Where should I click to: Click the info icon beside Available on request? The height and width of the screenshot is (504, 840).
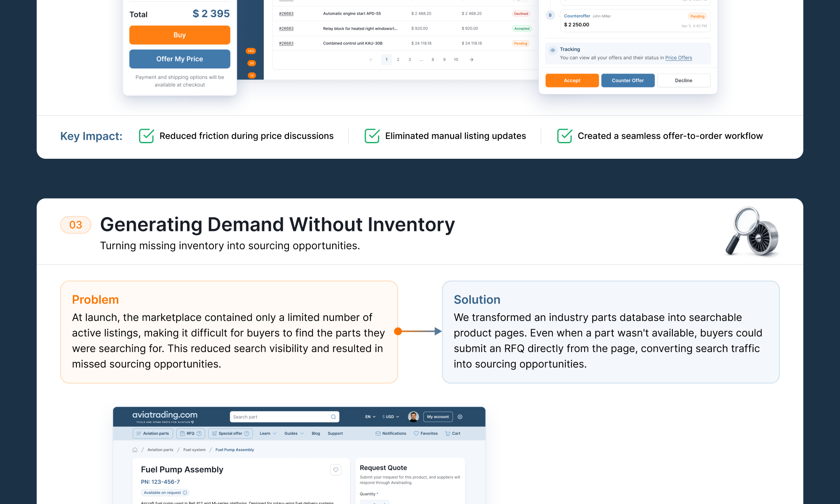click(185, 493)
